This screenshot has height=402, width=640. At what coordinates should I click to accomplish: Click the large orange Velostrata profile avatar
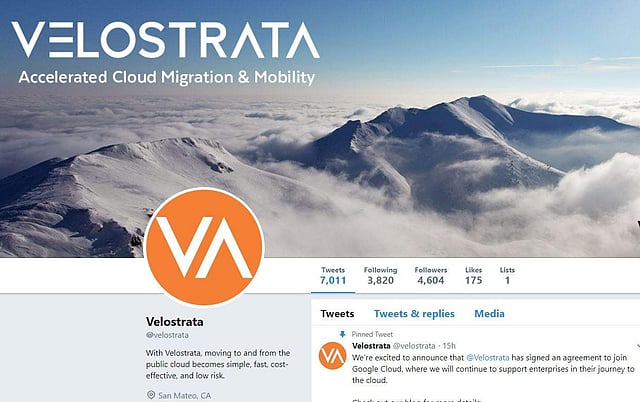click(204, 247)
